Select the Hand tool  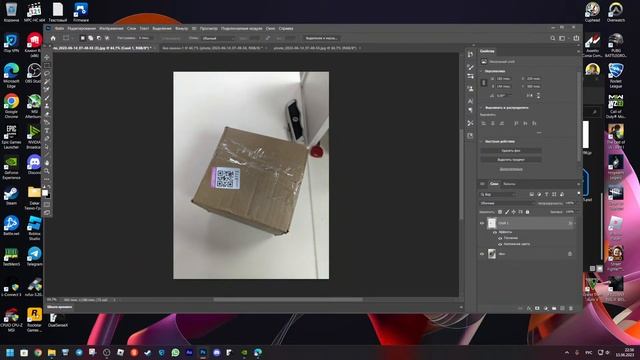click(x=47, y=163)
